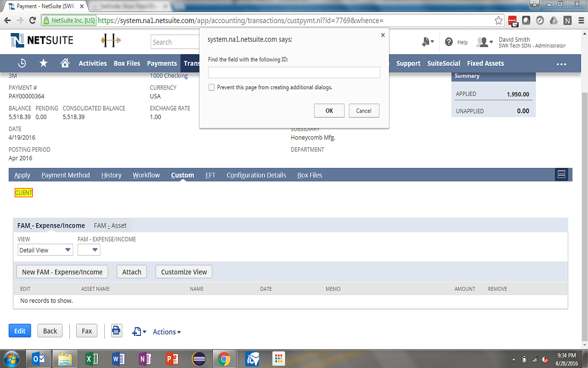Open the Detail View dropdown
The width and height of the screenshot is (588, 368).
(45, 249)
